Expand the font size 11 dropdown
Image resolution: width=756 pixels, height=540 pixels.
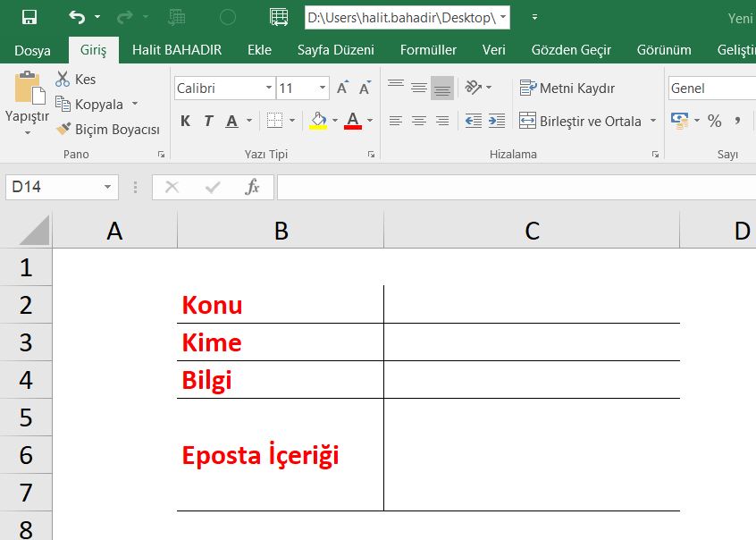tap(323, 88)
